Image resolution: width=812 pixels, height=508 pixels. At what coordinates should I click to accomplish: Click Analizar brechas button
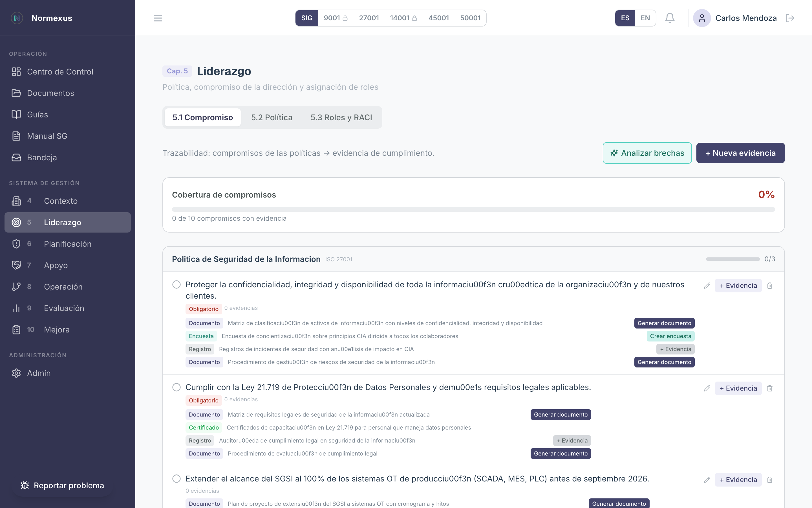[x=647, y=153]
